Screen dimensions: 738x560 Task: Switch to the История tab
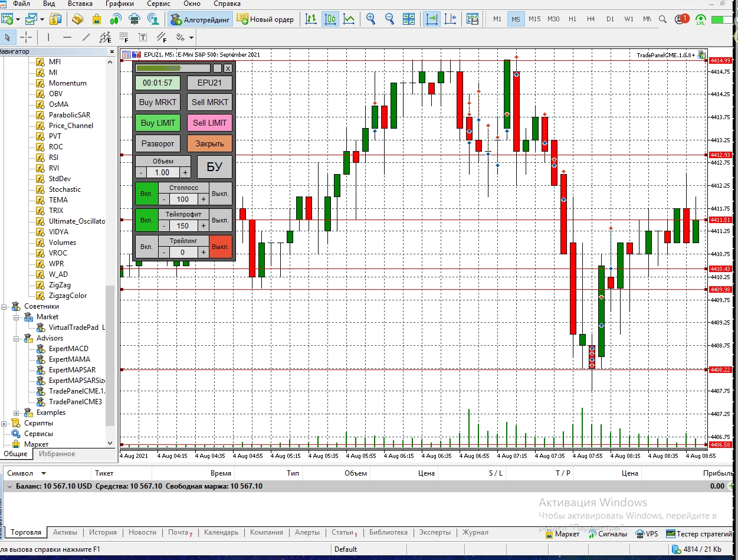click(x=103, y=532)
